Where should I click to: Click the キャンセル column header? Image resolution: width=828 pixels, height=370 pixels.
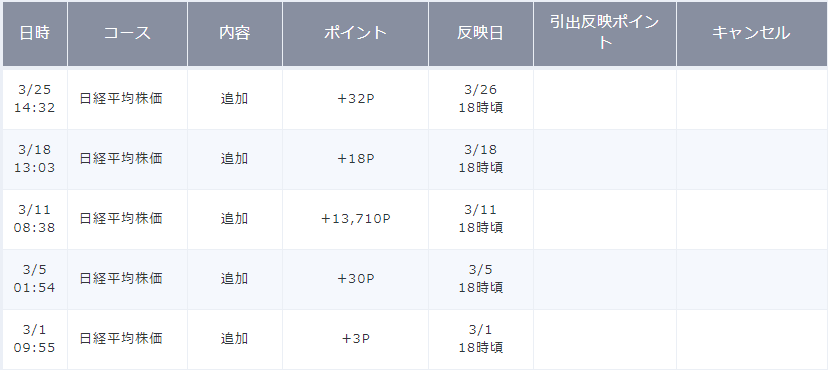(x=752, y=34)
